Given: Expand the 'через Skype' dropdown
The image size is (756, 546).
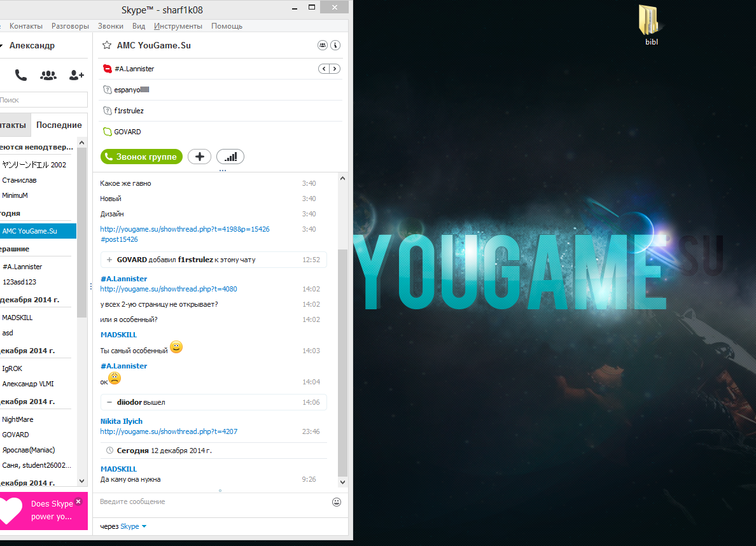Looking at the screenshot, I should click(144, 526).
